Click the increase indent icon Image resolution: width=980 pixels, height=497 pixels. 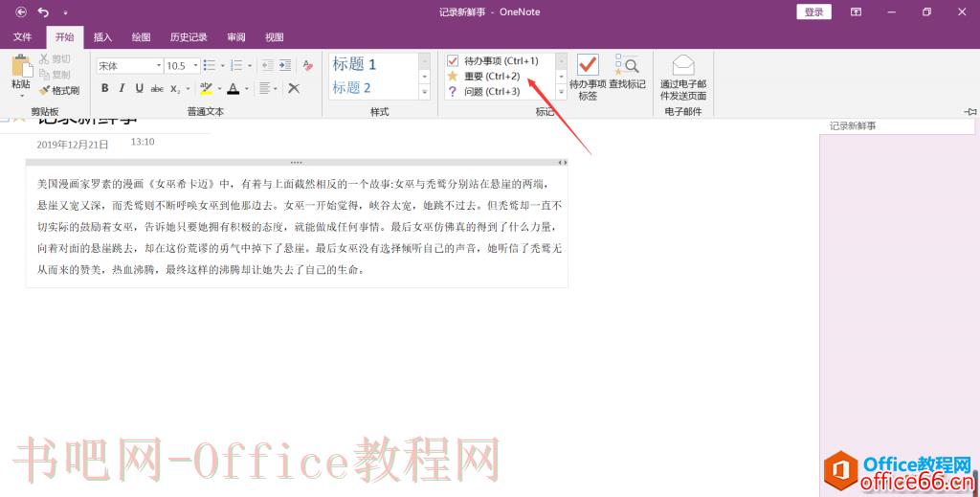tap(285, 65)
